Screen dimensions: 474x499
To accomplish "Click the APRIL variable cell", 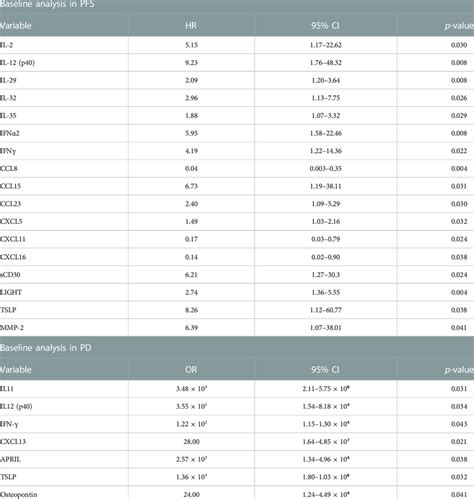I will (10, 459).
